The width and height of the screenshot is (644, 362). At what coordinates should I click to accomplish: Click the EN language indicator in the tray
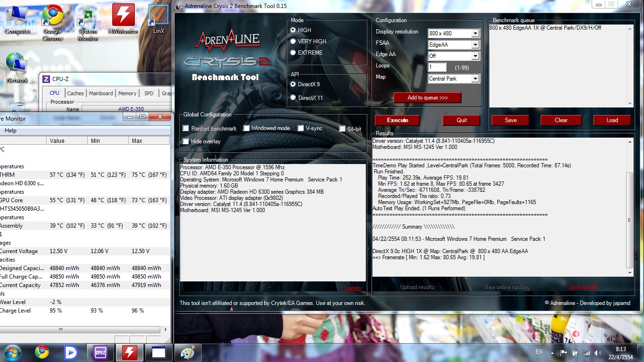pos(539,352)
